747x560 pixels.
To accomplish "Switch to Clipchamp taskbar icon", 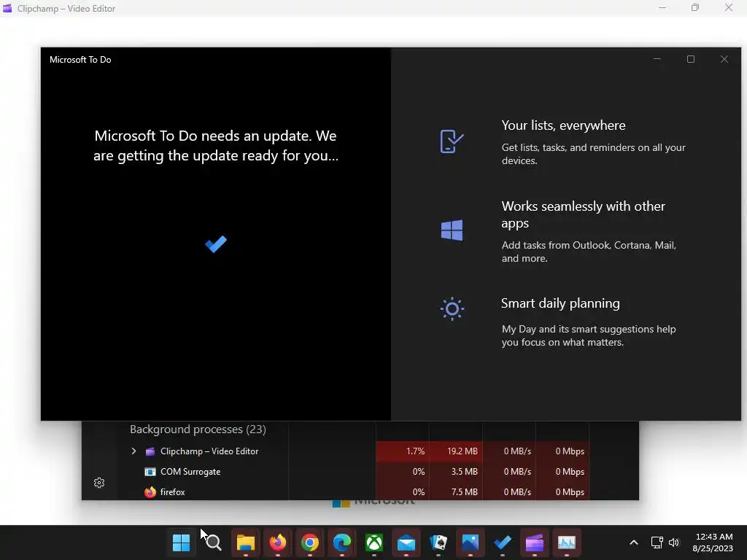I will point(535,542).
